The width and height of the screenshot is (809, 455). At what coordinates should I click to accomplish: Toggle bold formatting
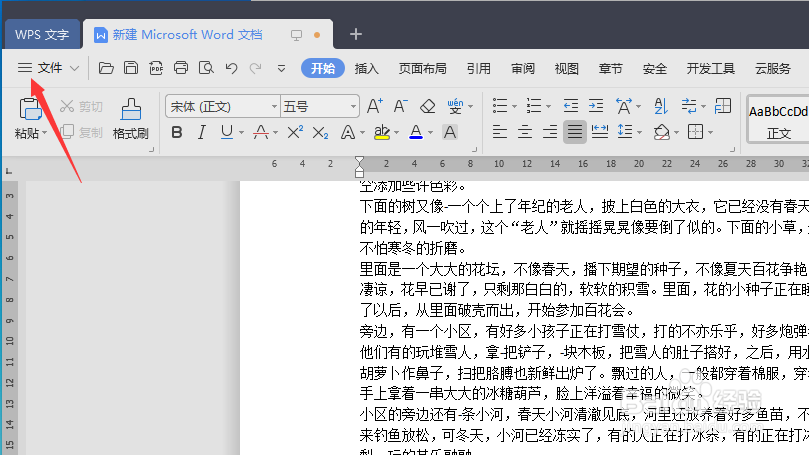(176, 133)
